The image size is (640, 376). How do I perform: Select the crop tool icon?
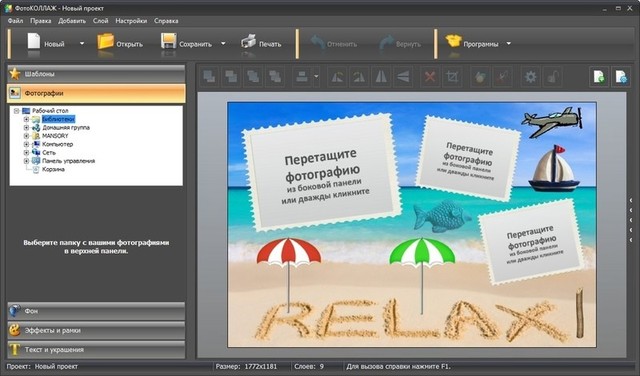point(452,77)
